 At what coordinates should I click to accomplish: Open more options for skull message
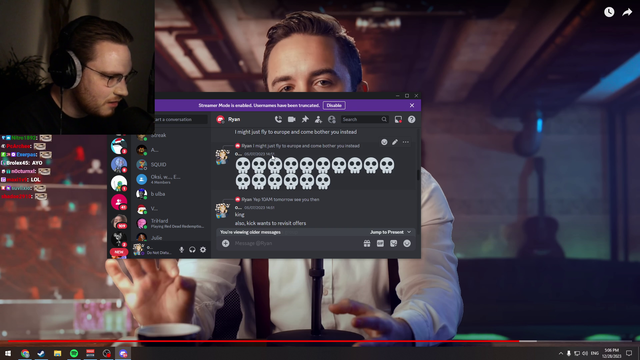406,142
